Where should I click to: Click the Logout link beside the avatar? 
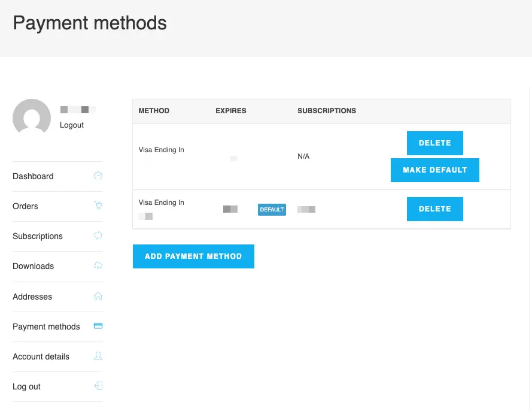click(x=72, y=125)
